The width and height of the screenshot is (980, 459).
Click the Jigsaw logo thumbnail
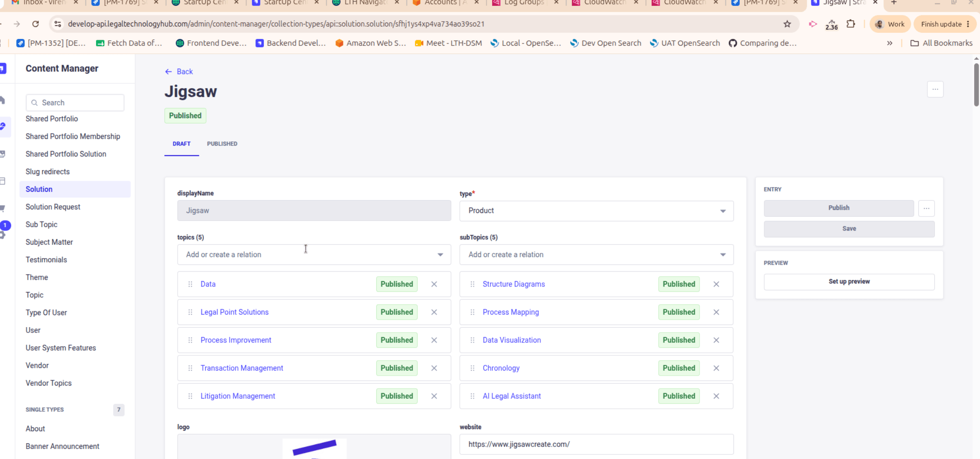(314, 449)
